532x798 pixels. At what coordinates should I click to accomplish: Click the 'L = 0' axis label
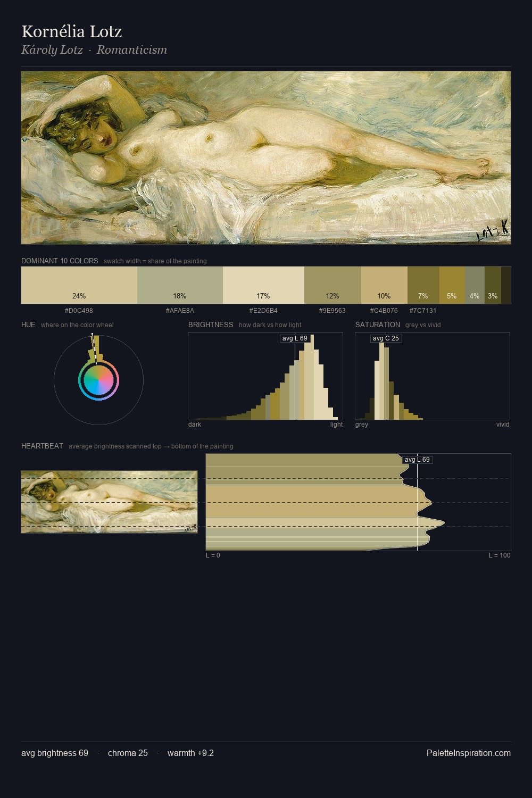pos(213,555)
